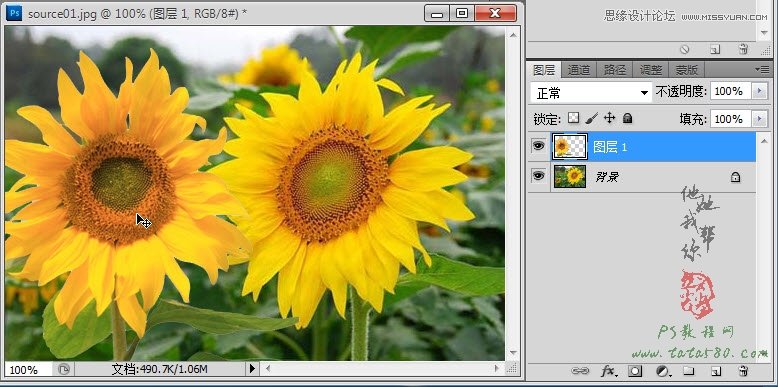Open the 填充 fill slider arrow
This screenshot has width=778, height=387.
759,119
